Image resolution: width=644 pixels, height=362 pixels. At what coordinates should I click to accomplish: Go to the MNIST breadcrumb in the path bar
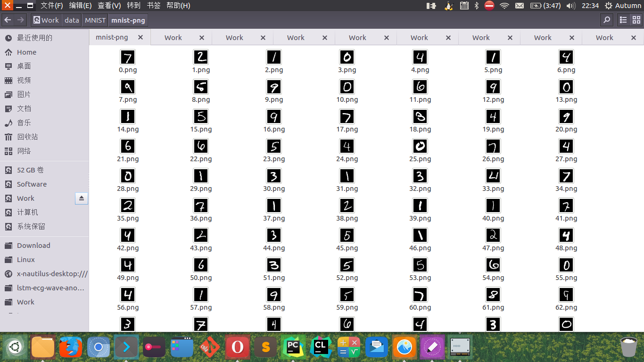pos(95,20)
